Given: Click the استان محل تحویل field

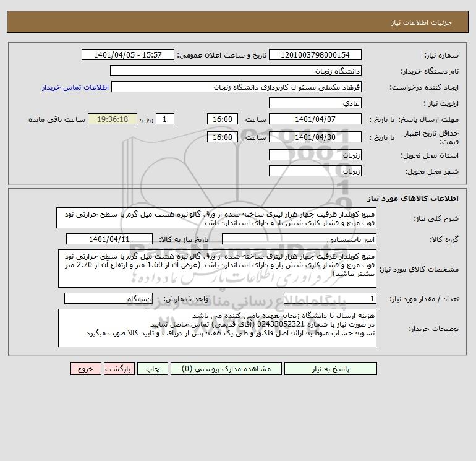Looking at the screenshot, I should (x=315, y=155).
